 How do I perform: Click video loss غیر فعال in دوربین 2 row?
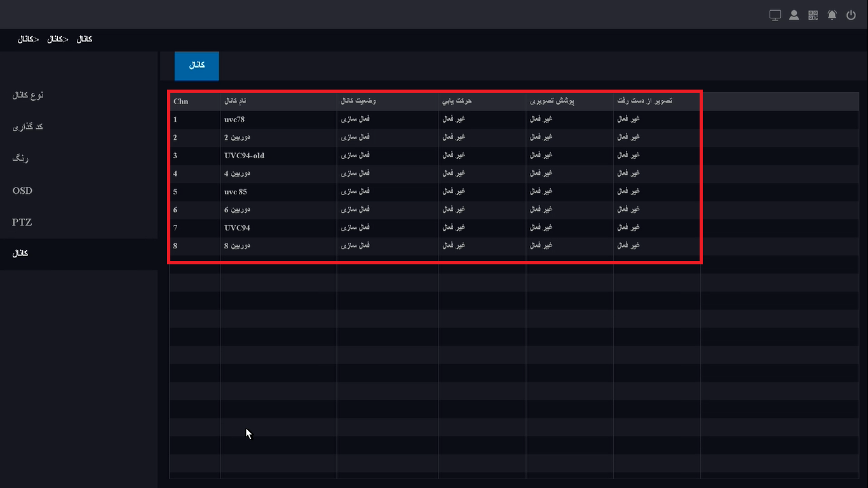(x=628, y=137)
